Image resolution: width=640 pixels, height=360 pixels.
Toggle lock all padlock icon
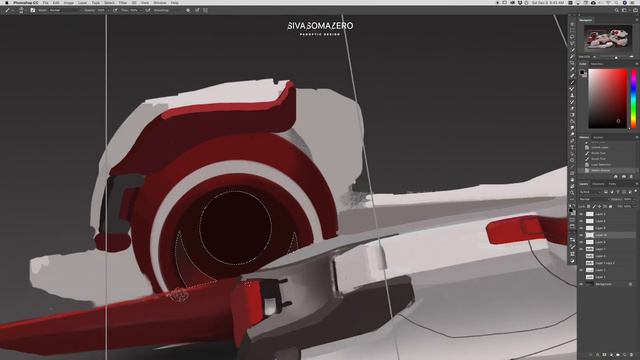610,207
